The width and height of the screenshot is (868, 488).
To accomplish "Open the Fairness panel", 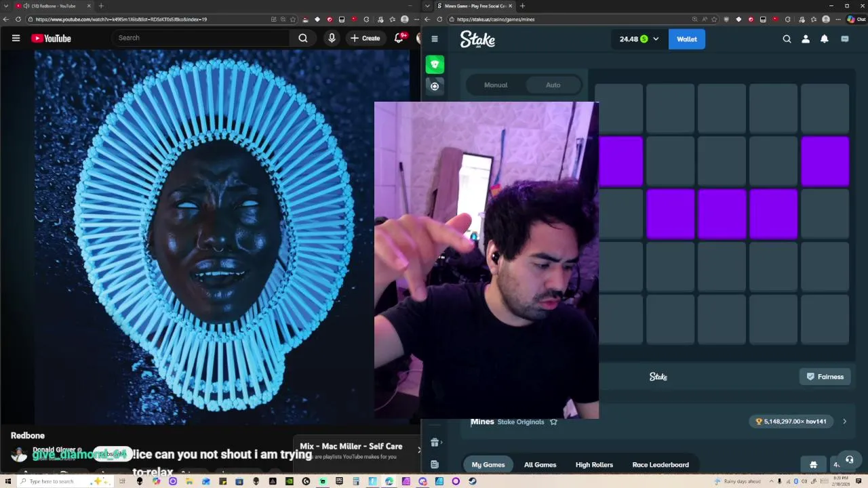I will coord(825,377).
